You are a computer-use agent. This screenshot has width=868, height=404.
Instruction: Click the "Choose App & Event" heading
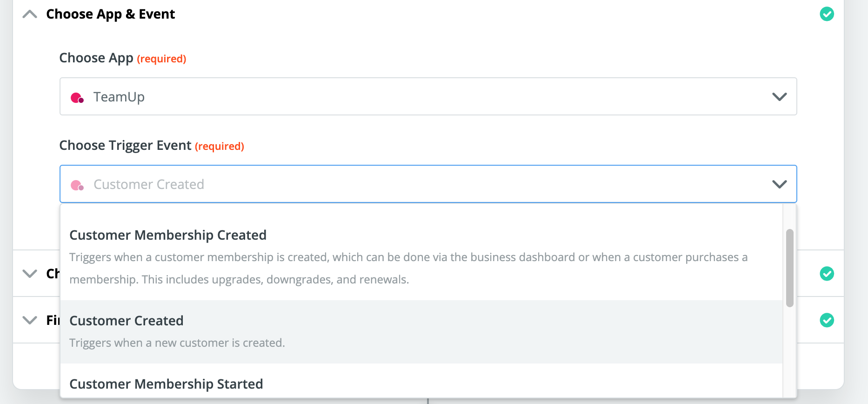click(110, 14)
